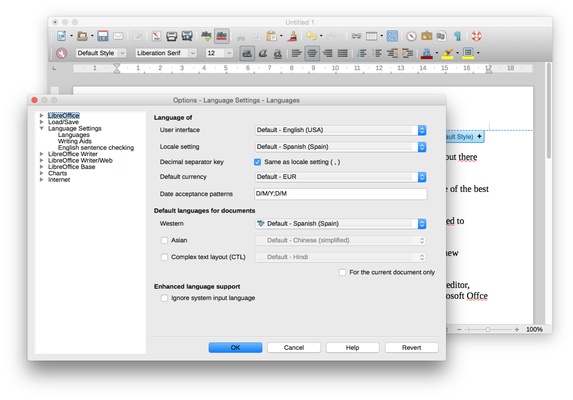
Task: Click the Align Left icon
Action: click(x=297, y=53)
